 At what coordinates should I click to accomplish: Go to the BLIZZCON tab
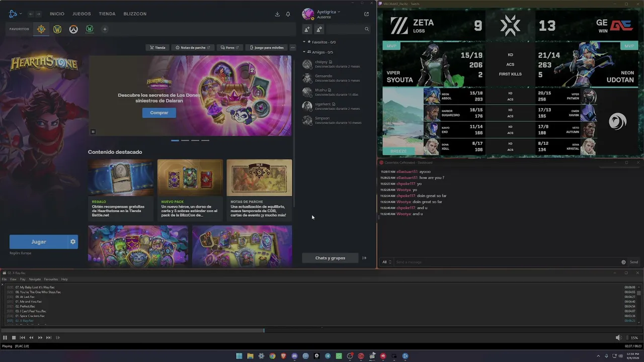coord(135,14)
